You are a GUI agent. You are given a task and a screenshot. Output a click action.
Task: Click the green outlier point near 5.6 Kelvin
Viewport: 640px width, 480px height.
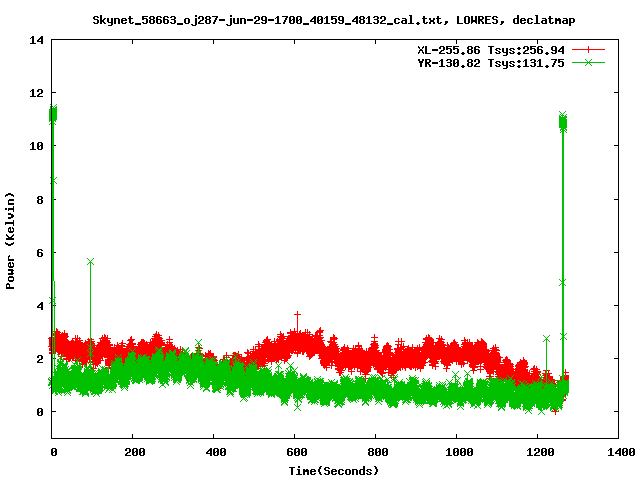click(x=91, y=262)
